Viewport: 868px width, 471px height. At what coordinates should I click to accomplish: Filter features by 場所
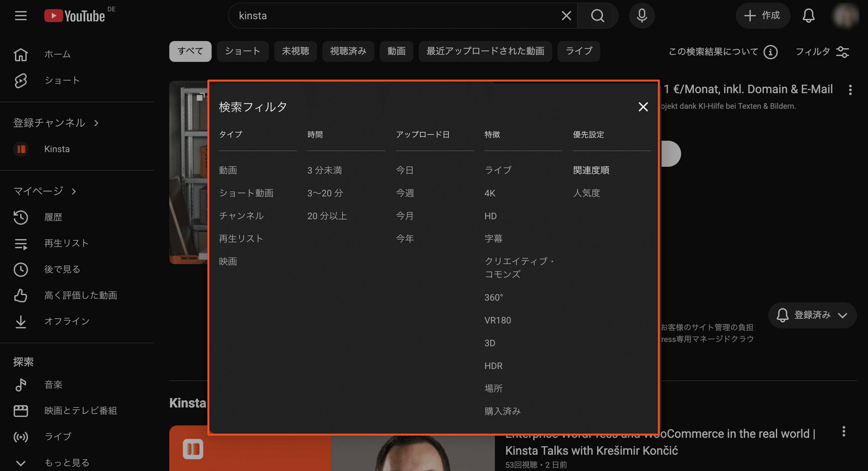coord(493,388)
